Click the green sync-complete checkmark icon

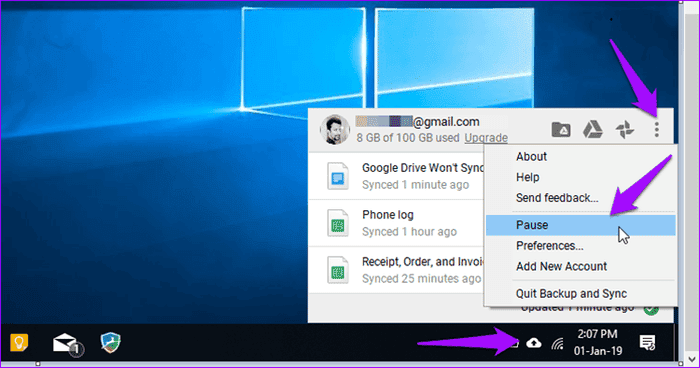coord(651,309)
